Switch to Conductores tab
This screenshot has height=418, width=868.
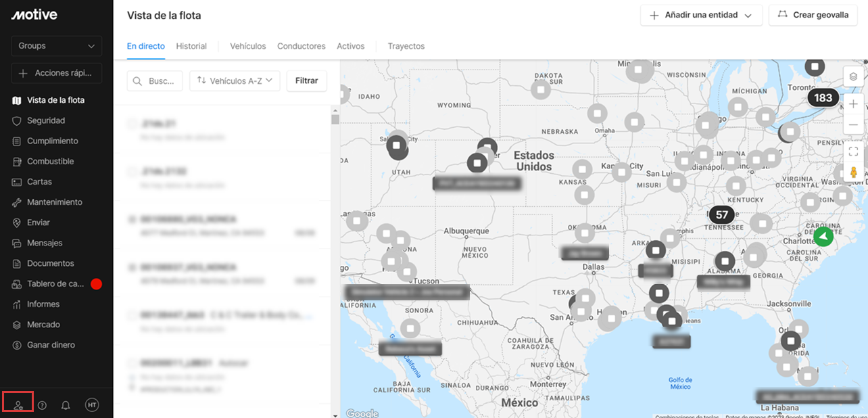[x=302, y=46]
